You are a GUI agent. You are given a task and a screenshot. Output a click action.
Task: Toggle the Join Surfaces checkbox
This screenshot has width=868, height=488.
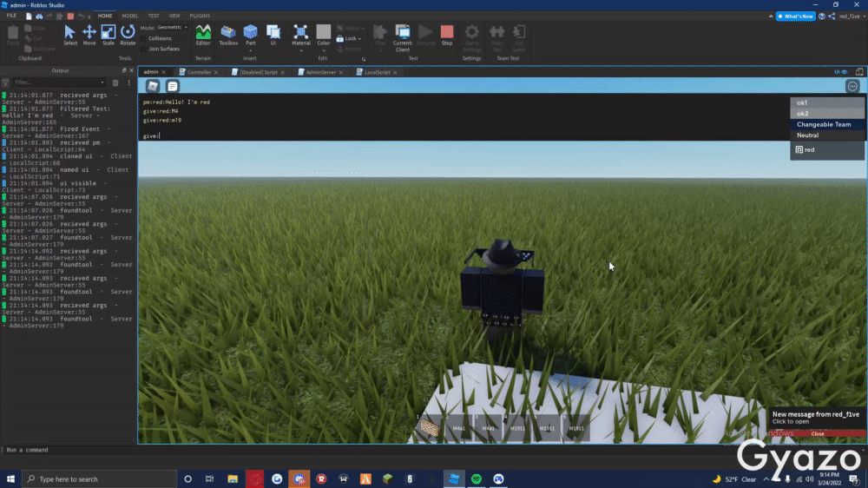click(x=144, y=49)
